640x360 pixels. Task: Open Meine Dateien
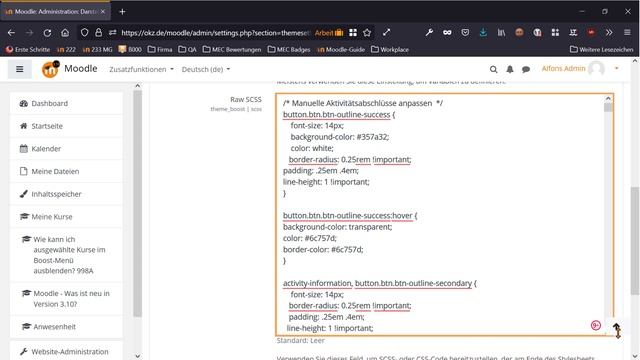click(66, 171)
